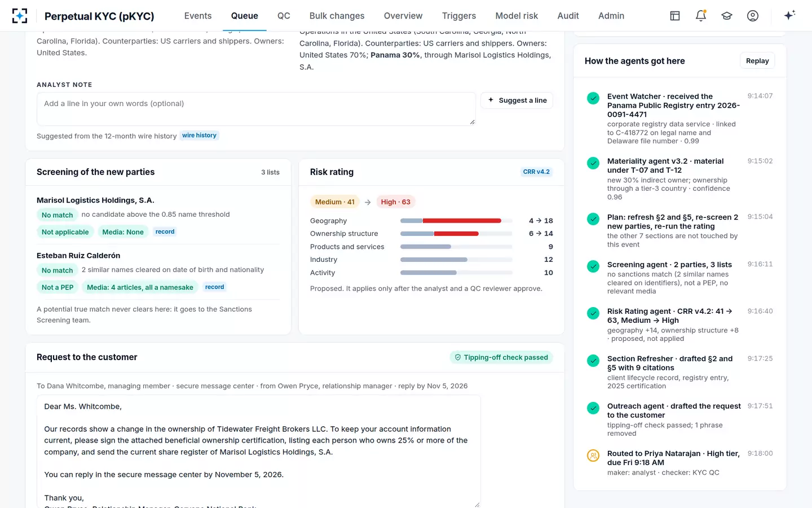Click the Replay button

point(757,61)
